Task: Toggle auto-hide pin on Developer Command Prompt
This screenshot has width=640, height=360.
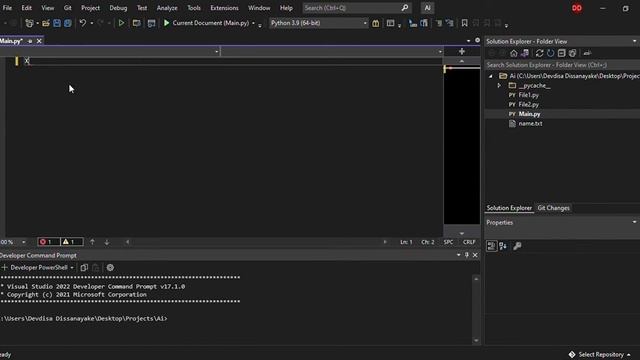Action: pos(467,255)
